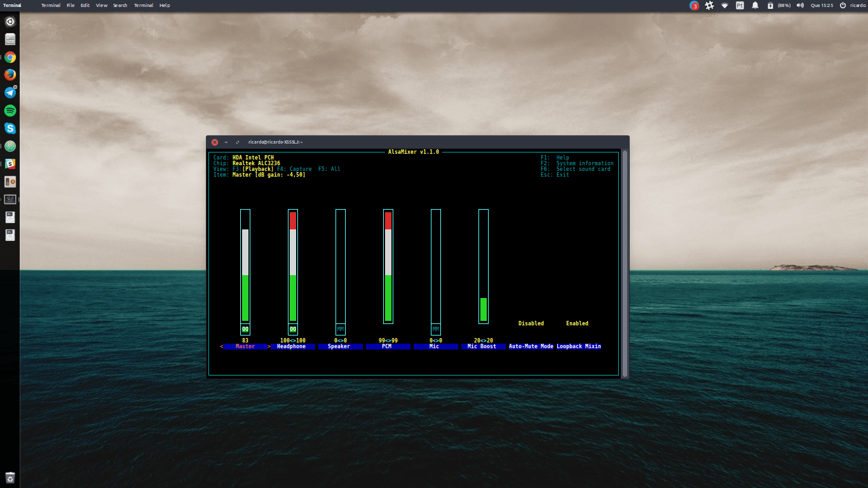This screenshot has height=488, width=868.
Task: Open the Ubuntu dash launcher
Action: pyautogui.click(x=10, y=22)
